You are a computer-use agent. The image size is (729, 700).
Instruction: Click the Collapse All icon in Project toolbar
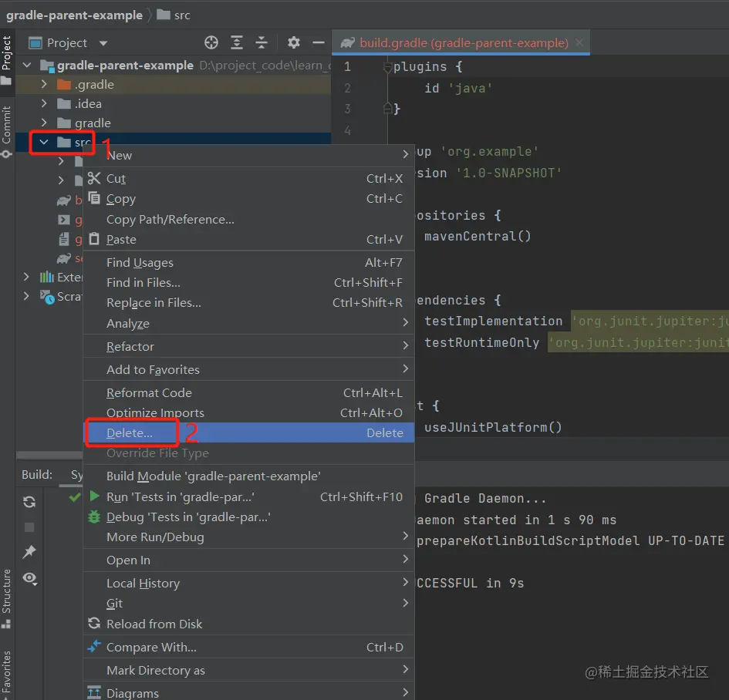coord(262,42)
